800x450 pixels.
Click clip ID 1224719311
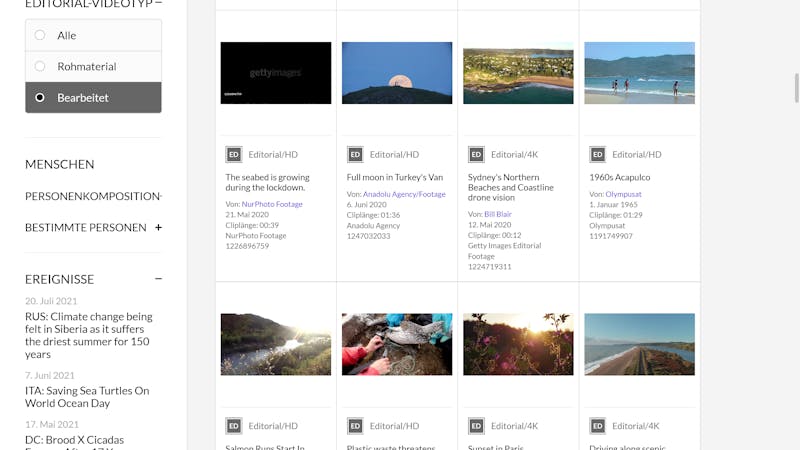click(x=489, y=267)
